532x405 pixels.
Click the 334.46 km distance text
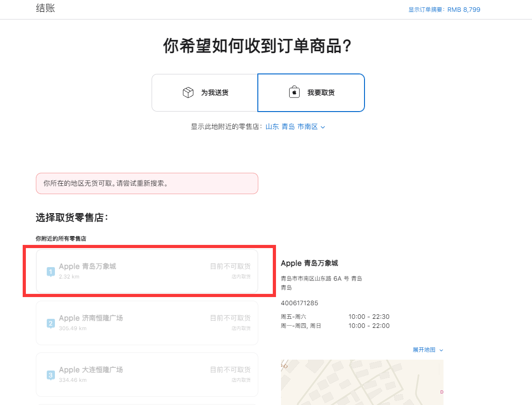[73, 380]
